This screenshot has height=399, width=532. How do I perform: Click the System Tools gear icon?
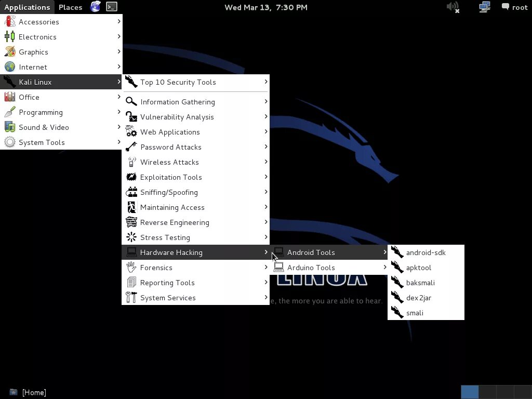coord(10,142)
